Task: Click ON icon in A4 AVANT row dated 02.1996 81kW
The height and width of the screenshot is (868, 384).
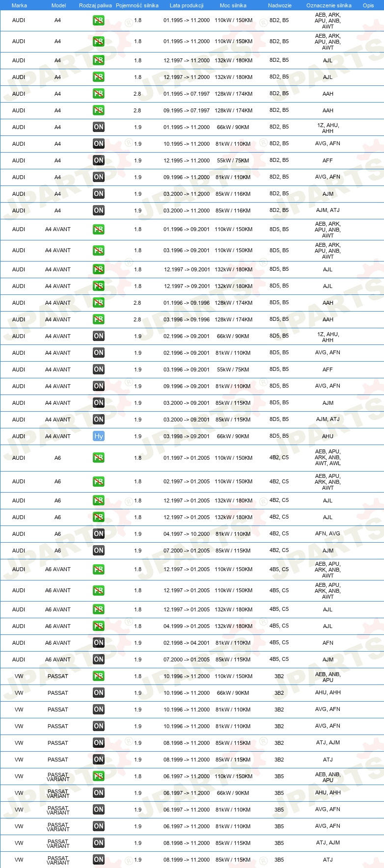Action: point(99,352)
